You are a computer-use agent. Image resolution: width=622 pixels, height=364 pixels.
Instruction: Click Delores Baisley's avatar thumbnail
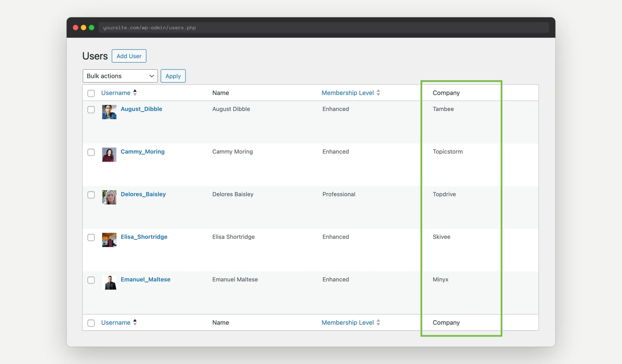click(x=109, y=197)
